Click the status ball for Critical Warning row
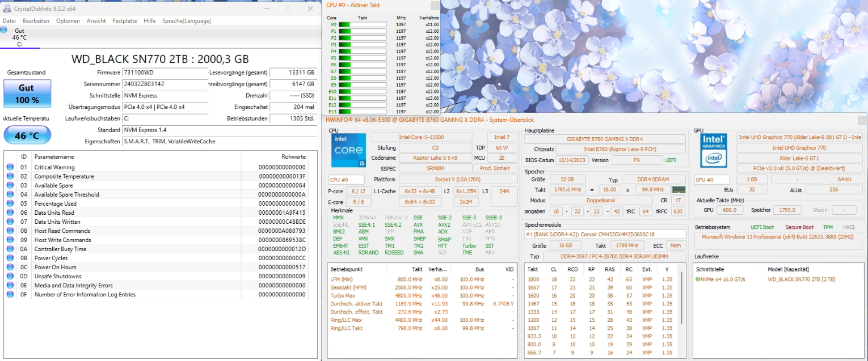 tap(10, 167)
